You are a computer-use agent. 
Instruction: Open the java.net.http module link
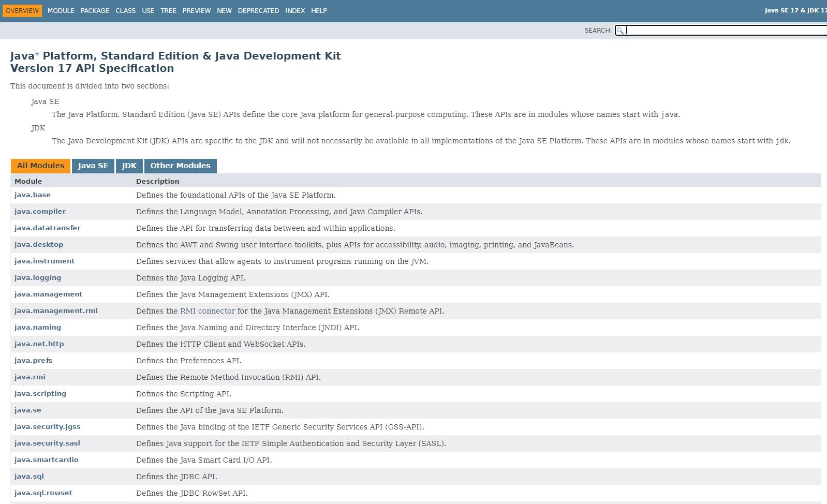coord(39,344)
